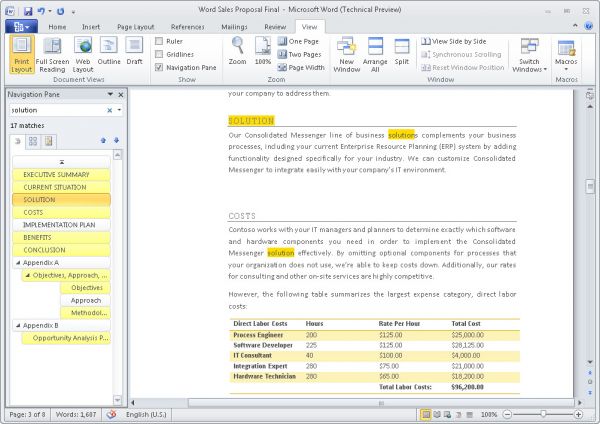The image size is (600, 424).
Task: Open Web Layout view
Action: tap(83, 54)
